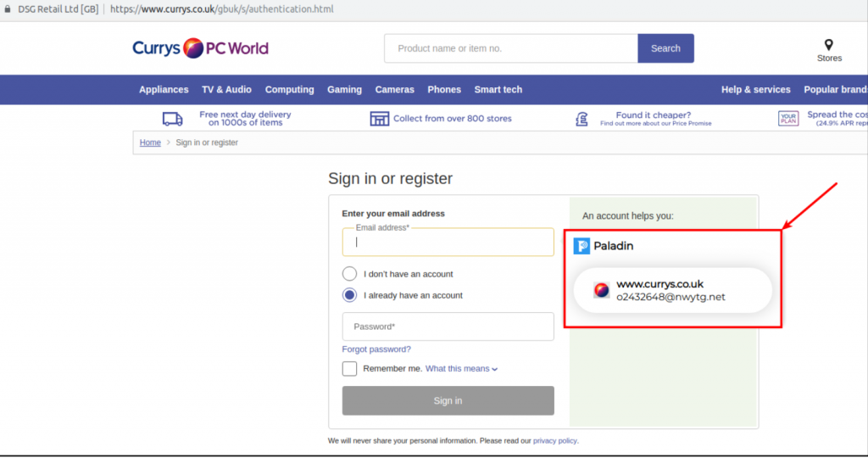Open the Appliances menu

[x=164, y=90]
